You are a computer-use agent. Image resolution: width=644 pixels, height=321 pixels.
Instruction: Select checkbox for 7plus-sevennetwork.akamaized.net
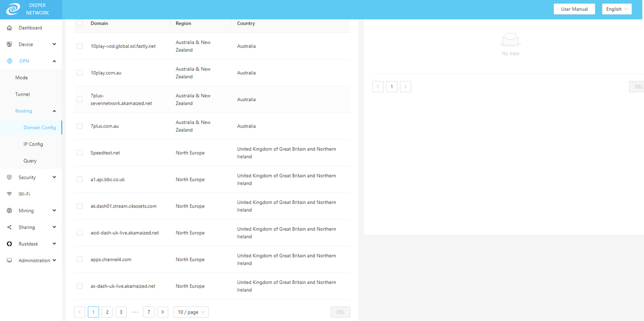click(79, 99)
